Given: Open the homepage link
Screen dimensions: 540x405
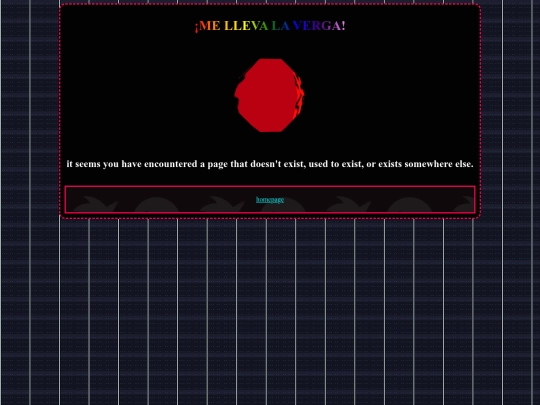Looking at the screenshot, I should tap(270, 200).
